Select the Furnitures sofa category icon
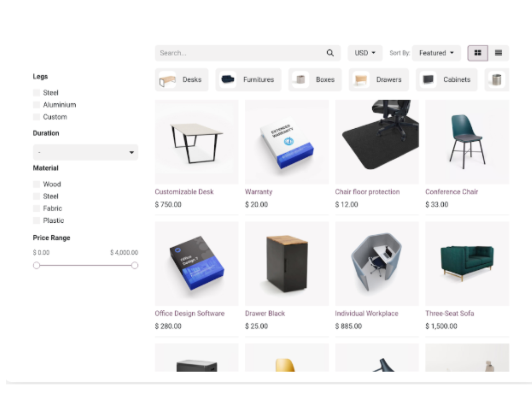Viewport: 532px width, 416px height. 228,80
